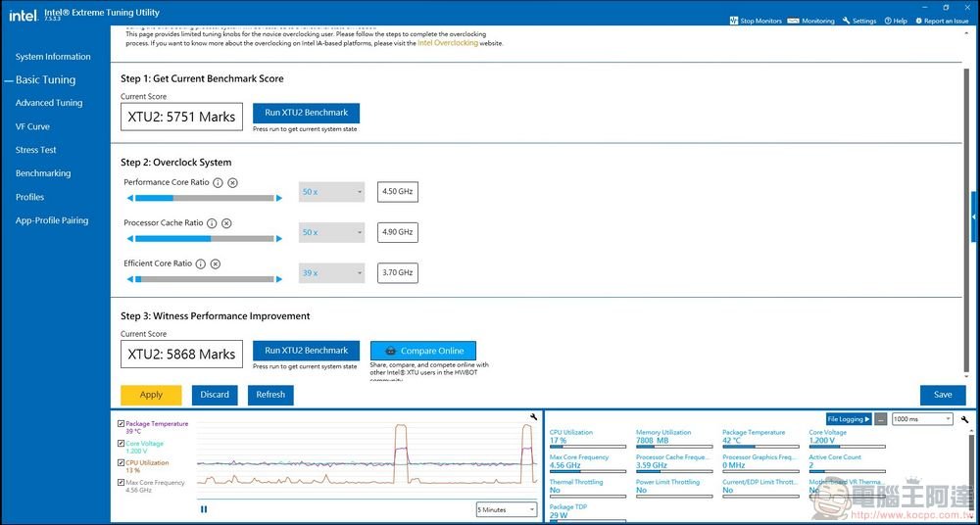Image resolution: width=980 pixels, height=525 pixels.
Task: Open the Help menu icon
Action: click(x=888, y=21)
